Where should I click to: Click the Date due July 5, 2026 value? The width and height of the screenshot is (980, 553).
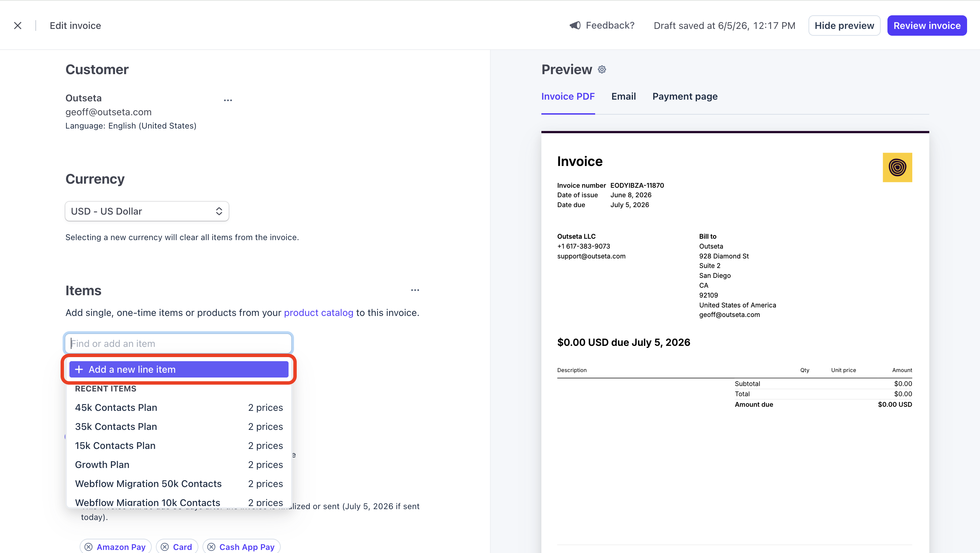[x=630, y=205]
